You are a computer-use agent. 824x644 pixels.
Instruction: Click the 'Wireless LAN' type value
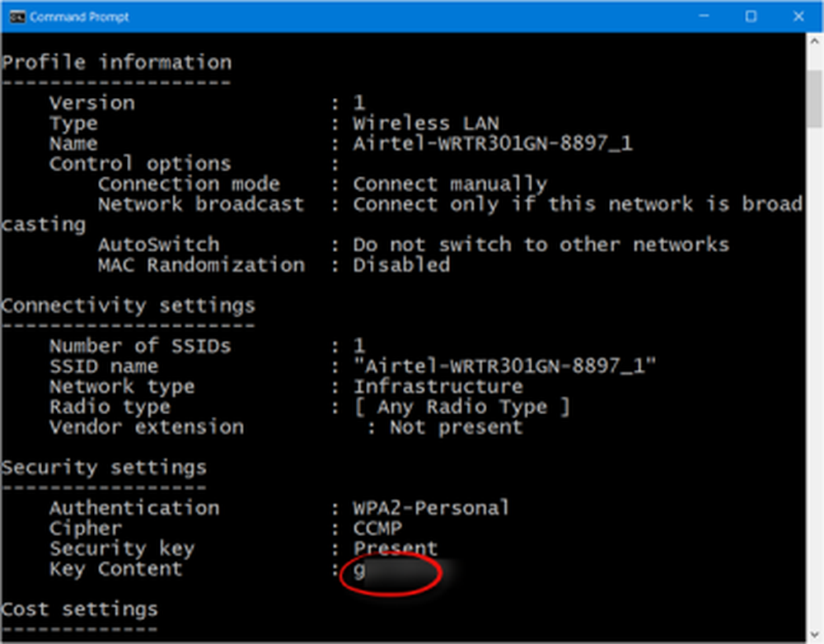click(x=426, y=124)
